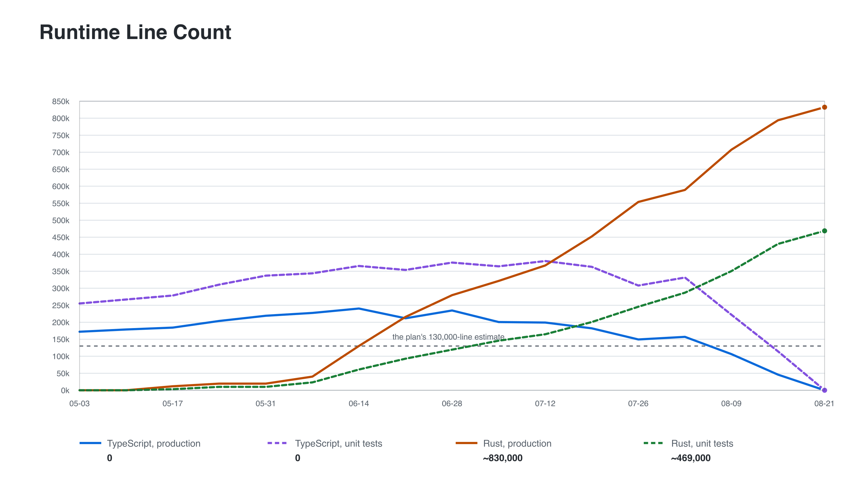Viewport: 868px width, 477px height.
Task: Click the Rust, unit tests legend label
Action: 702,443
